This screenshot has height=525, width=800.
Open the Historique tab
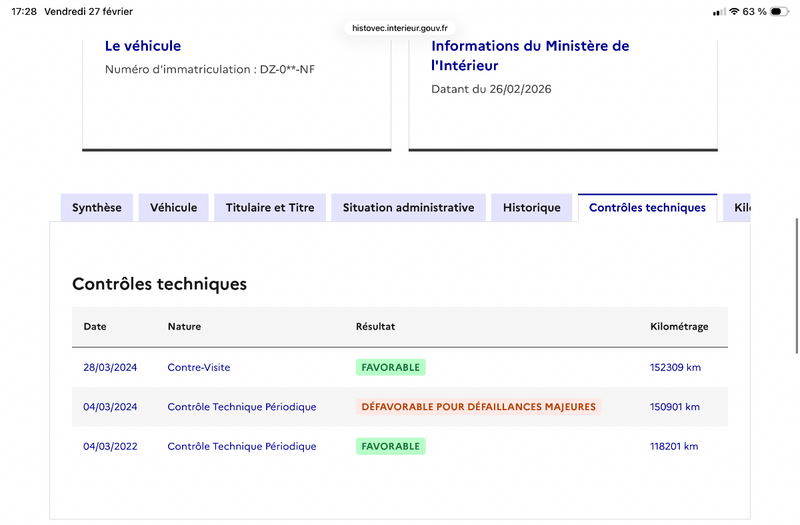[532, 208]
